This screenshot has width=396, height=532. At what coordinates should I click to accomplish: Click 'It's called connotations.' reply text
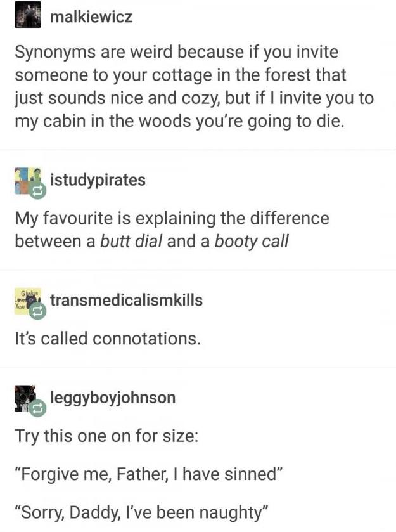(108, 339)
